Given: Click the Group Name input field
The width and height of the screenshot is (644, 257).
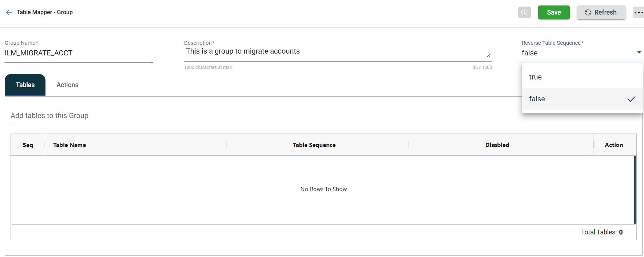Looking at the screenshot, I should 79,53.
